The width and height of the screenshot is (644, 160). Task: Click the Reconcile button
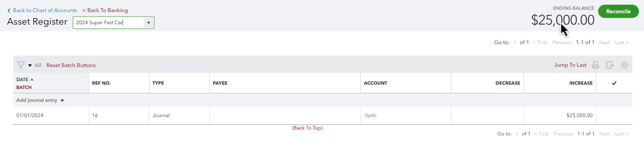click(x=618, y=11)
